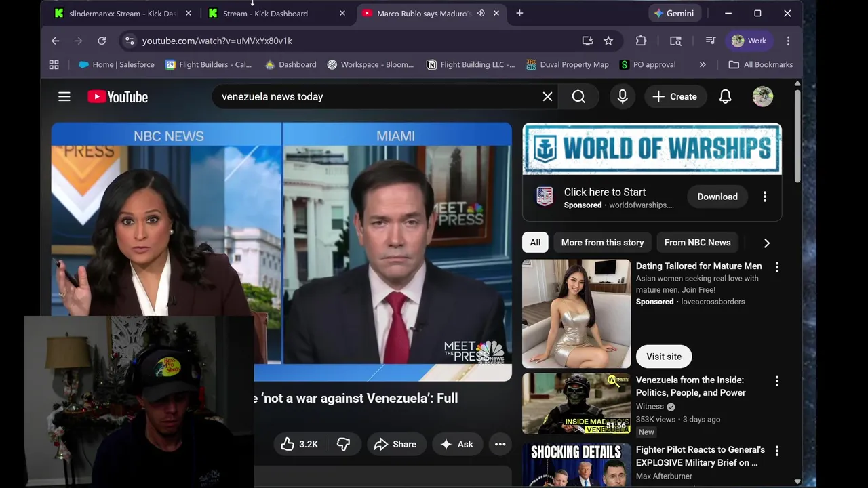868x488 pixels.
Task: Share the video
Action: tap(396, 444)
